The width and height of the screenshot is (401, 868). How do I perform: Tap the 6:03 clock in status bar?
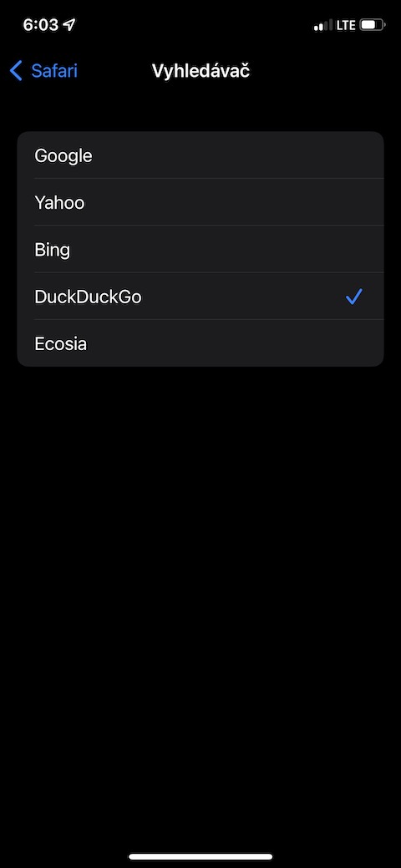(x=40, y=24)
